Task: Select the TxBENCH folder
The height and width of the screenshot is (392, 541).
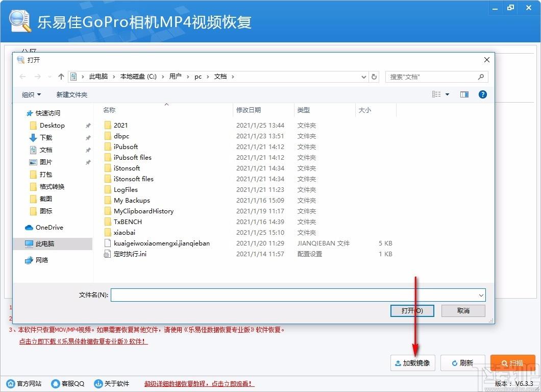Action: click(123, 222)
